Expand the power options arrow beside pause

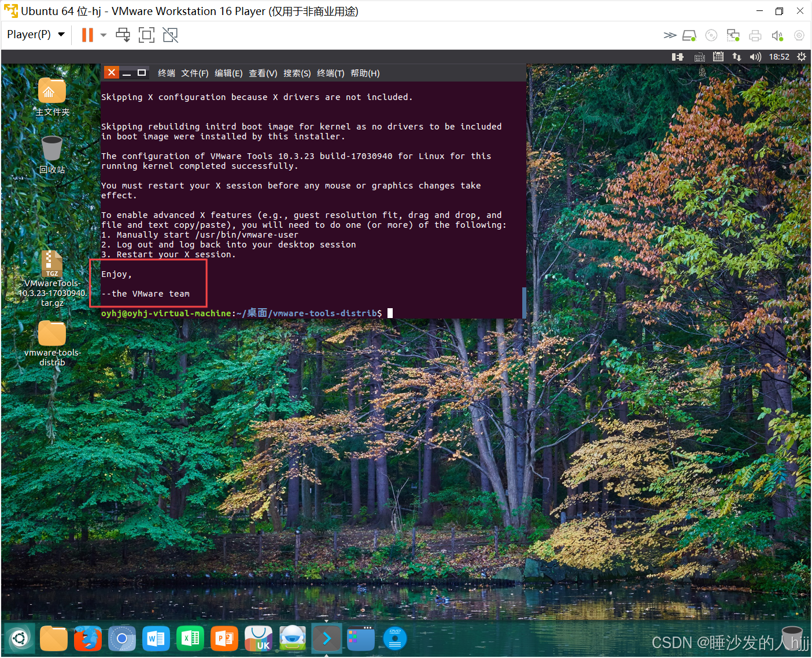click(x=104, y=35)
